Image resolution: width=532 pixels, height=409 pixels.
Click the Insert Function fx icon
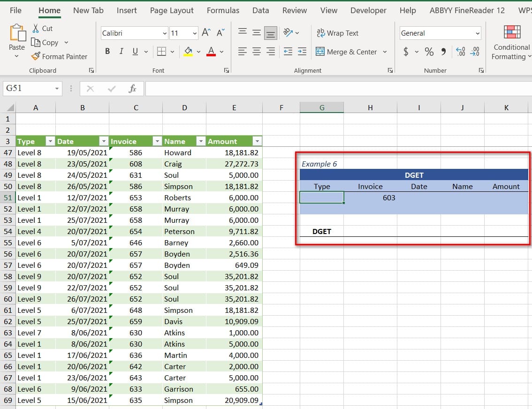(132, 89)
